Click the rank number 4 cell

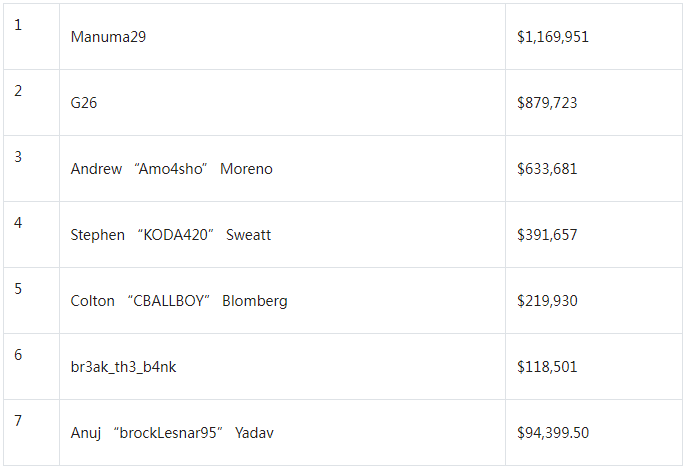pos(32,234)
